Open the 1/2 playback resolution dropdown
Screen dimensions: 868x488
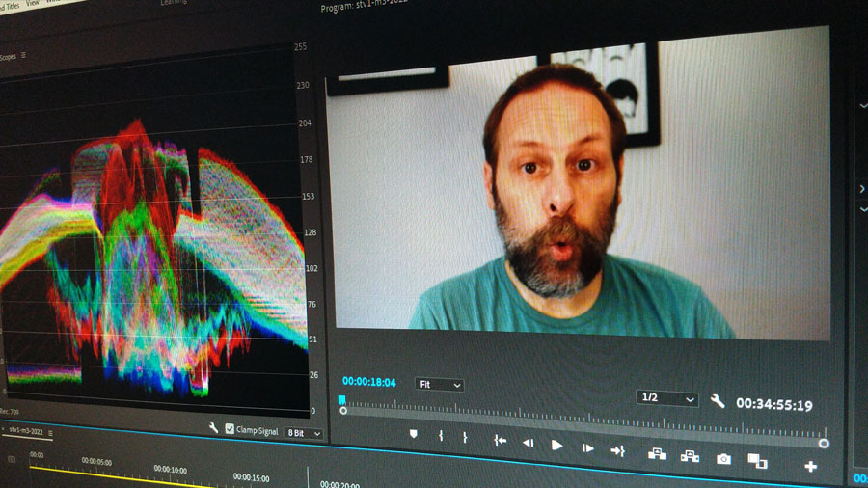point(667,397)
